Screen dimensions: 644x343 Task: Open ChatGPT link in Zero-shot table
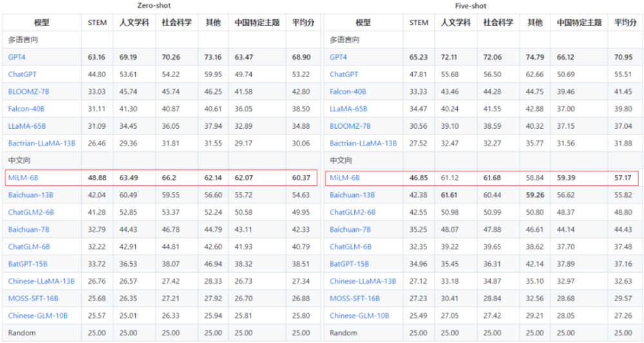(x=22, y=74)
